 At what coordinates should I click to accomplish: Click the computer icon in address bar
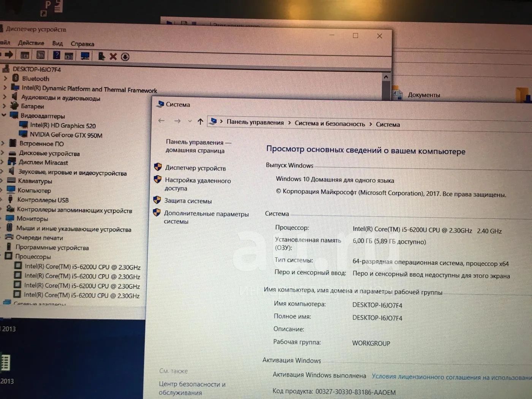click(213, 121)
